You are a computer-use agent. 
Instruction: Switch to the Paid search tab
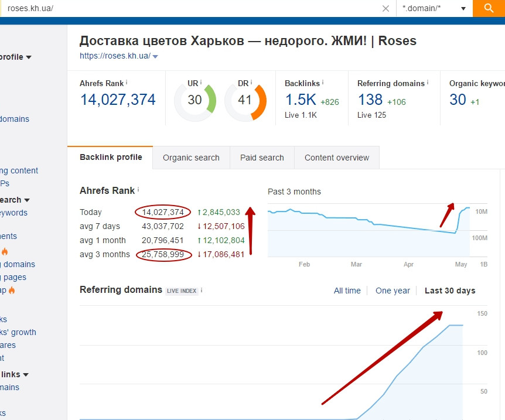click(x=262, y=158)
